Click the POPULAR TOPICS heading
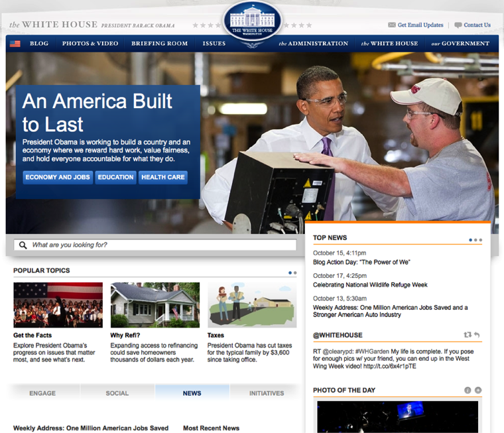The image size is (504, 433). (x=42, y=271)
